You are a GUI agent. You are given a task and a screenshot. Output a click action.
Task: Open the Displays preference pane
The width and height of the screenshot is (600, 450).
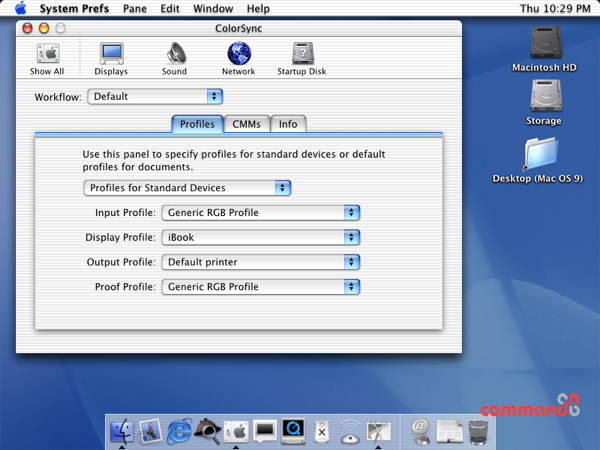point(111,59)
